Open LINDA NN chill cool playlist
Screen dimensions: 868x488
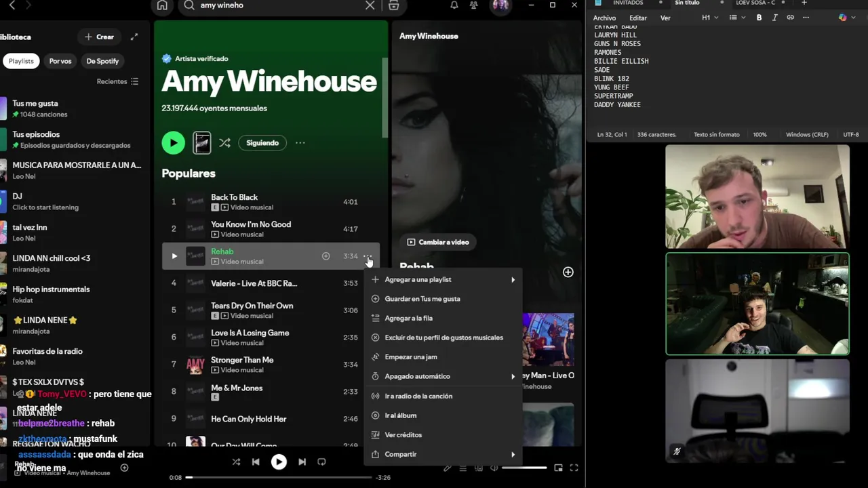73,263
